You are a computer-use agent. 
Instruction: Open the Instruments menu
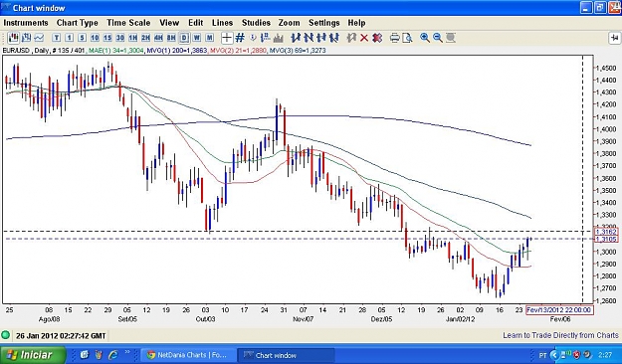pos(26,23)
